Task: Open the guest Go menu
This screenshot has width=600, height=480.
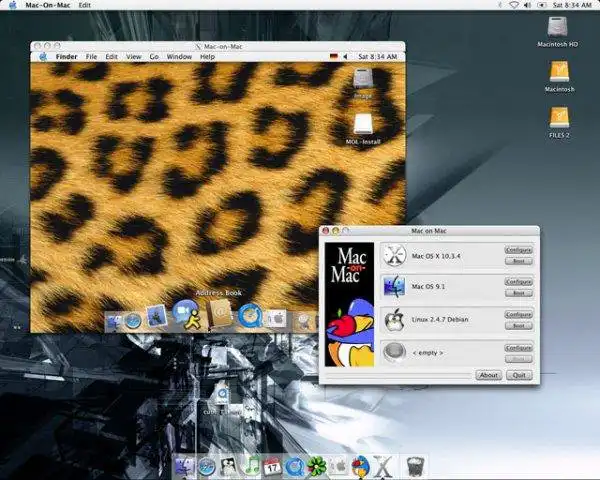Action: point(154,57)
